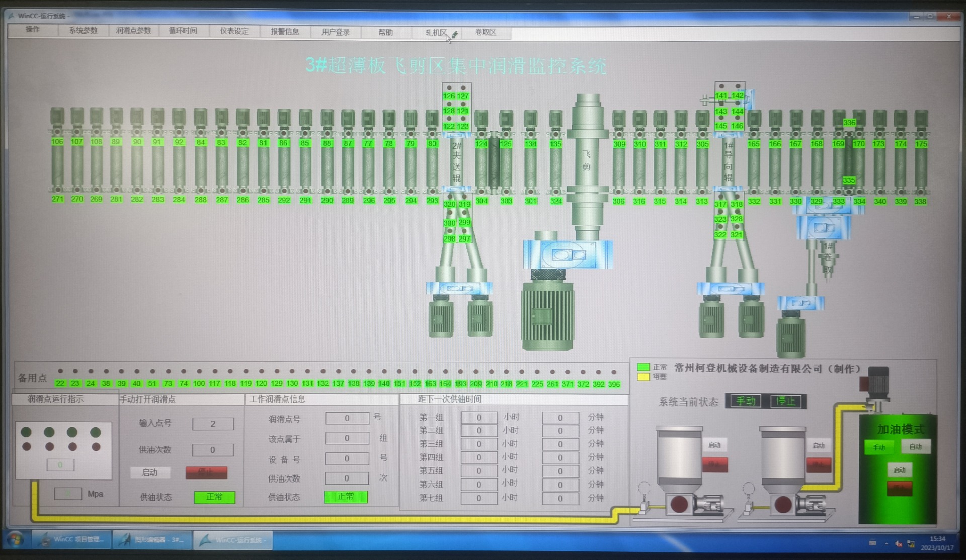Select the blue gearbox under 2#夹送辊
Screen dimensions: 966x560
pos(459,288)
